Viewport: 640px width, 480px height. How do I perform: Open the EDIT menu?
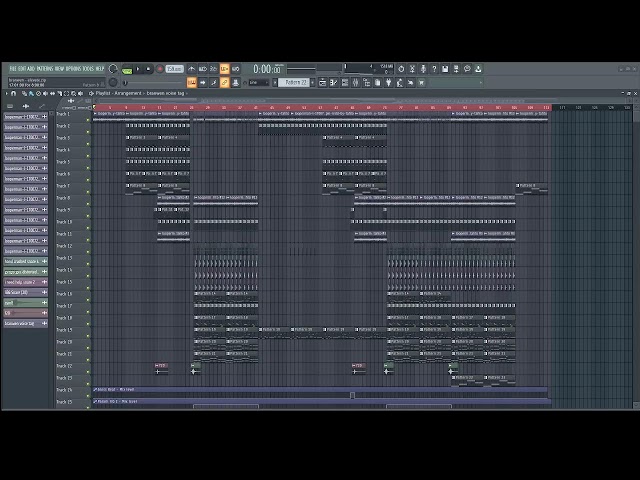pos(22,69)
